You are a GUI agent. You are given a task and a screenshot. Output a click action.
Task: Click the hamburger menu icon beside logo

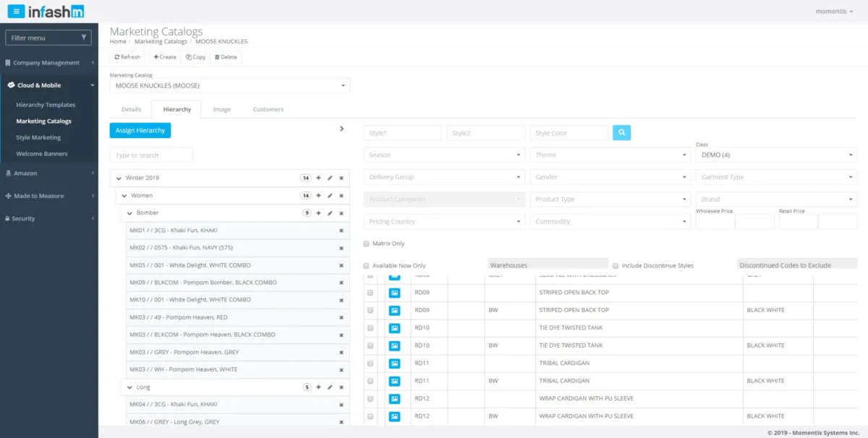tap(17, 12)
